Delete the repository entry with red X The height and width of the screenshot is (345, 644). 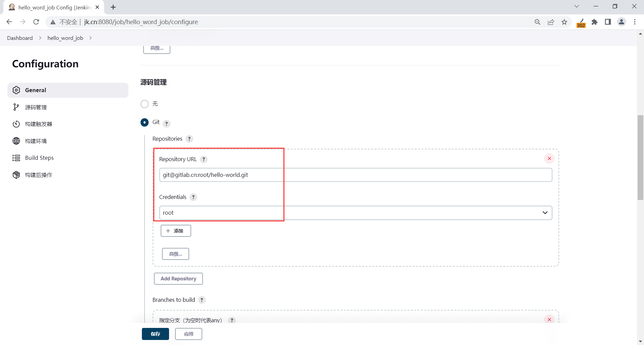pos(549,158)
